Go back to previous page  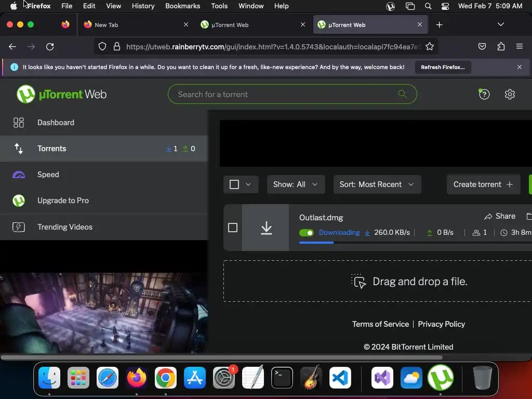12,46
